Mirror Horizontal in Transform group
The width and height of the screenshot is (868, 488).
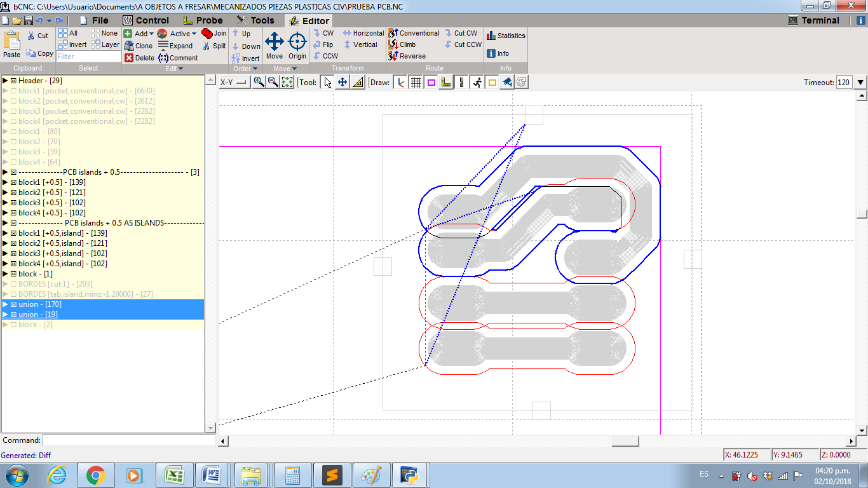pos(363,33)
